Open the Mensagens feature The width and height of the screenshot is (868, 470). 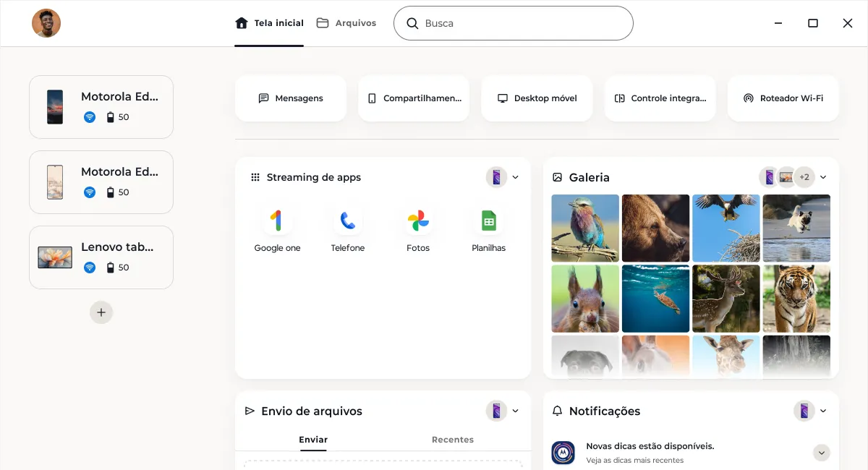[x=291, y=98]
